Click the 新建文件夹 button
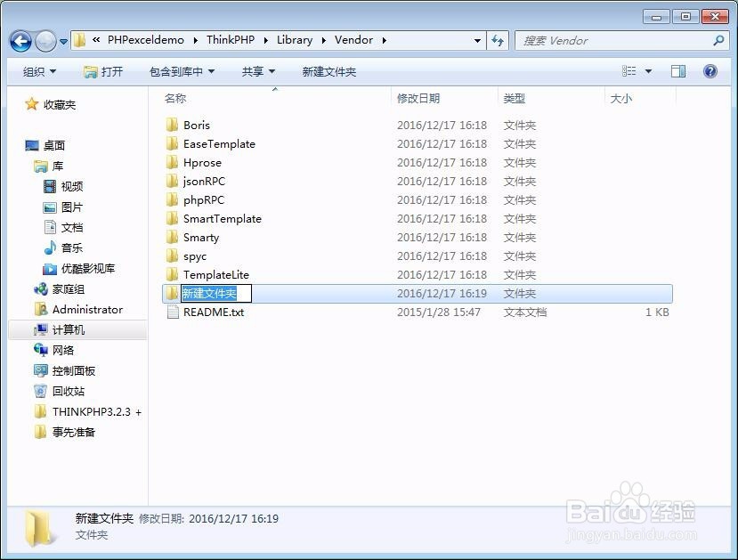The width and height of the screenshot is (738, 560). click(328, 71)
